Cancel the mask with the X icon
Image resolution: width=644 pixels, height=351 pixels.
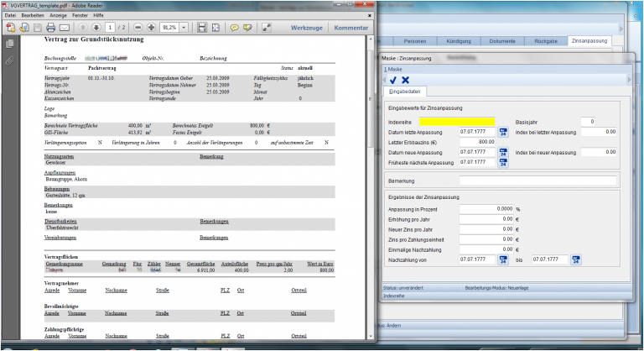coord(406,80)
